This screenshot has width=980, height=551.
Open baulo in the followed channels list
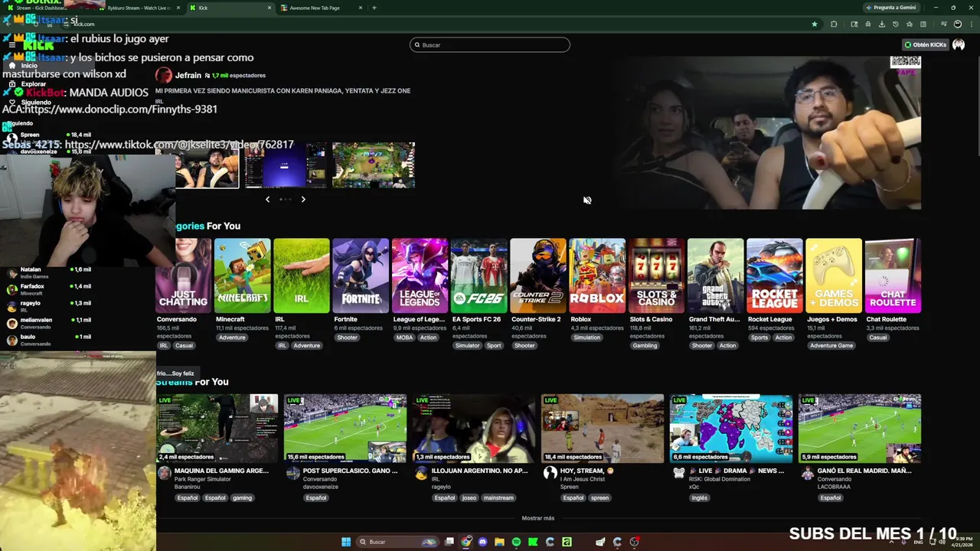coord(49,340)
